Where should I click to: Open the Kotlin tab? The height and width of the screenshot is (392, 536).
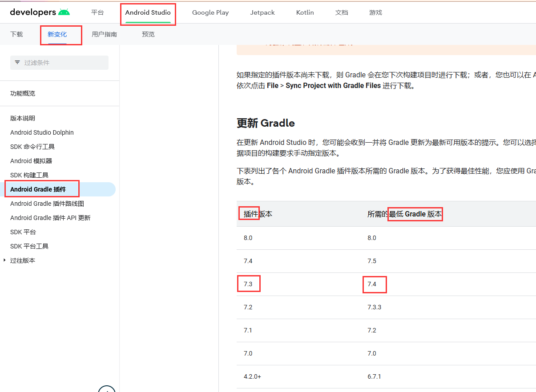305,12
